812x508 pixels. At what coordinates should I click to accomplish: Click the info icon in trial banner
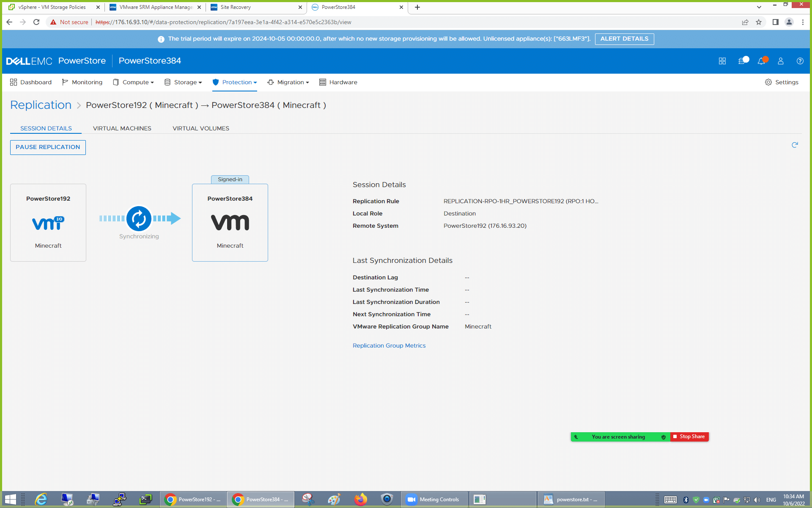coord(161,39)
